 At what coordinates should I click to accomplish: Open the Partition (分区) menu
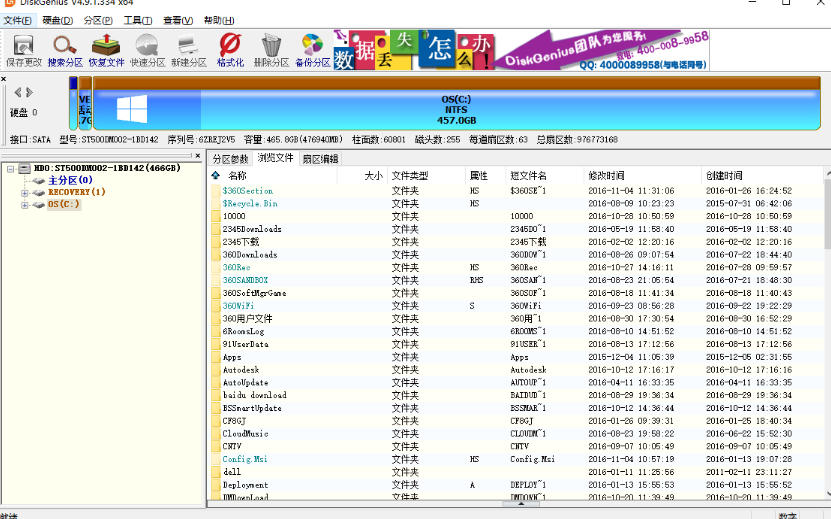(98, 20)
